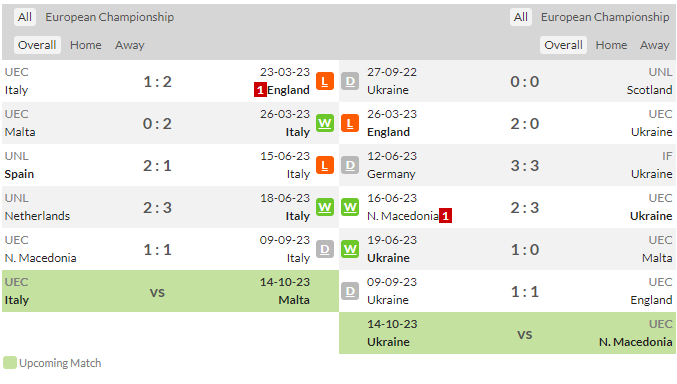
Task: Click the L result badge for Italy vs England
Action: pos(325,81)
